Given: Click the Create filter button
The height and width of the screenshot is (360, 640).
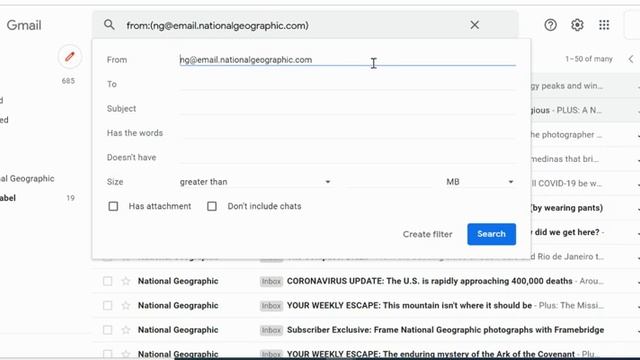Looking at the screenshot, I should tap(427, 234).
